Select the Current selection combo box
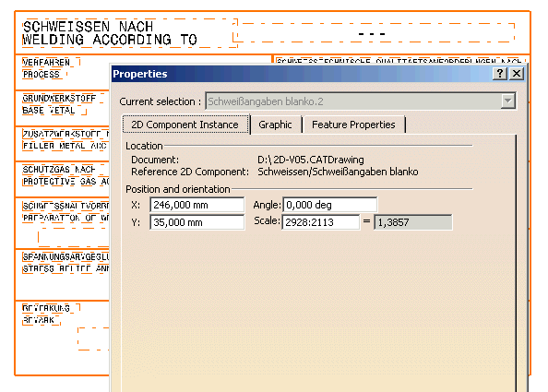Viewport: 548px width, 392px height. pyautogui.click(x=360, y=101)
